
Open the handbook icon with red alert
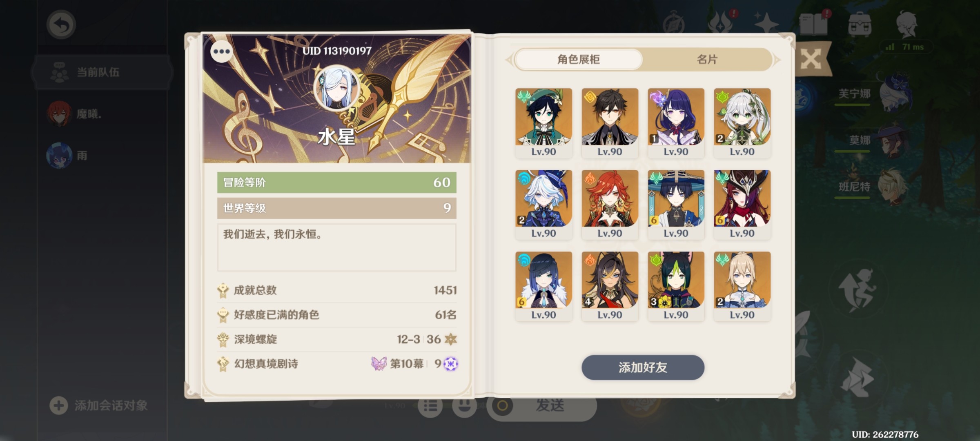tap(814, 24)
